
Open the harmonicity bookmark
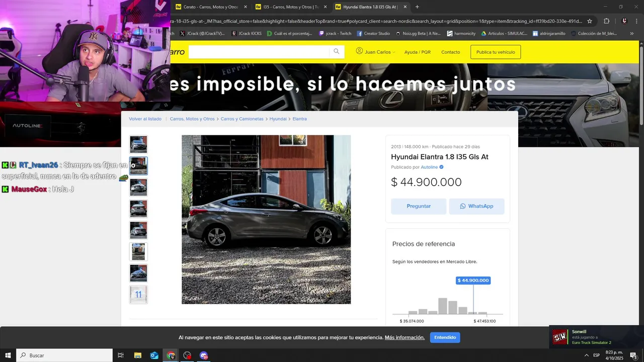tap(461, 34)
